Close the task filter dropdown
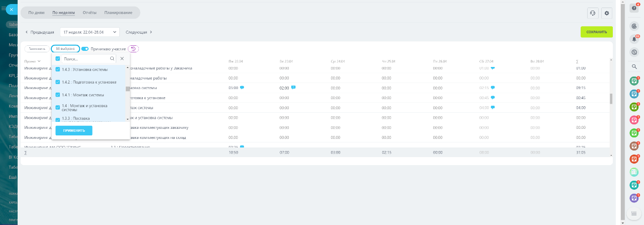The height and width of the screenshot is (225, 644). point(122,58)
